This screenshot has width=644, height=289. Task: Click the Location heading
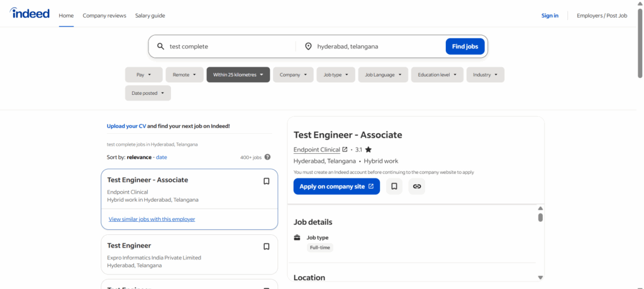[309, 278]
